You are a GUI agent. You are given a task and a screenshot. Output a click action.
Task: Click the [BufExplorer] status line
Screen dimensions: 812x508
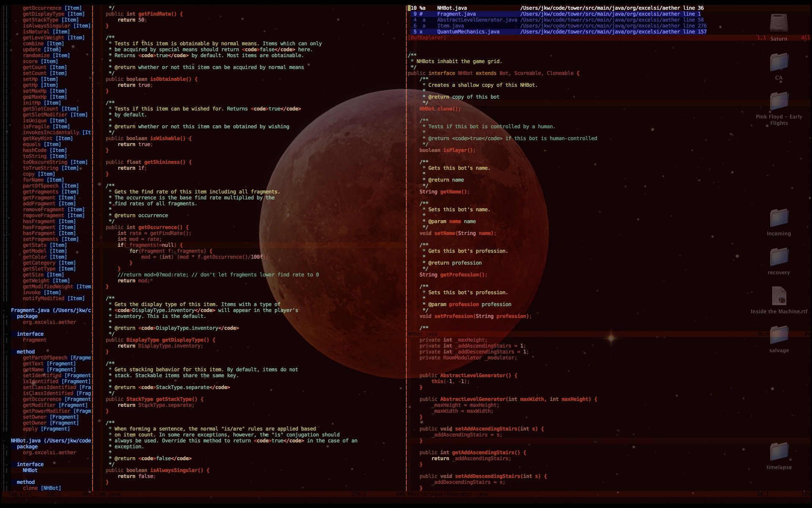coord(427,38)
